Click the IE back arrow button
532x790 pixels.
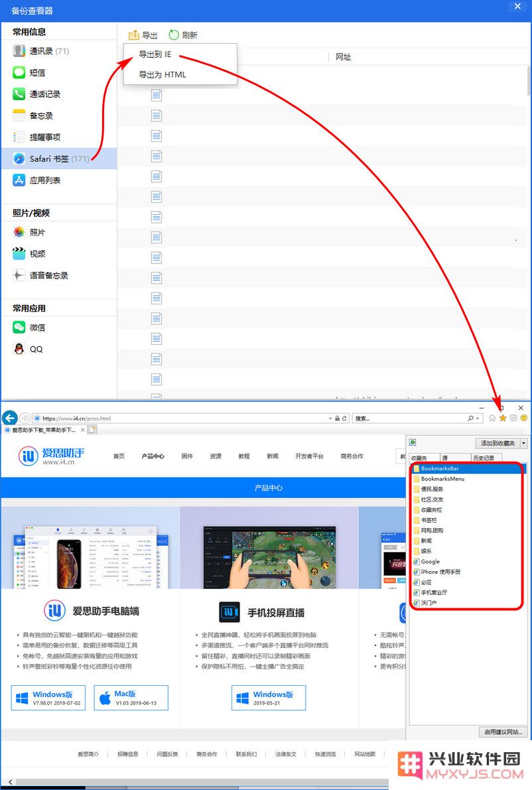tap(9, 418)
